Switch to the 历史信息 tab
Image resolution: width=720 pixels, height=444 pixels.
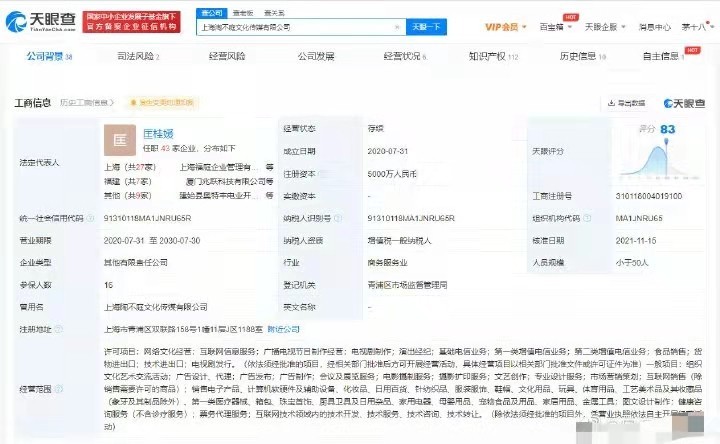(x=583, y=56)
